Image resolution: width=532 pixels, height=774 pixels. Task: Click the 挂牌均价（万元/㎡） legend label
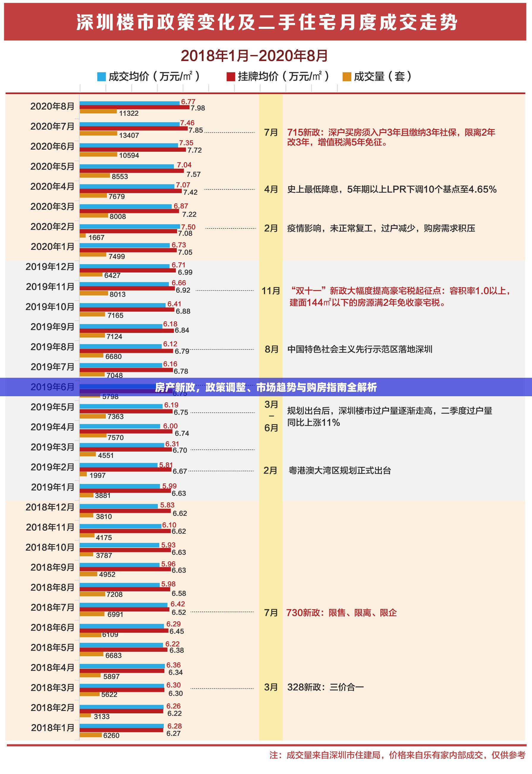283,76
